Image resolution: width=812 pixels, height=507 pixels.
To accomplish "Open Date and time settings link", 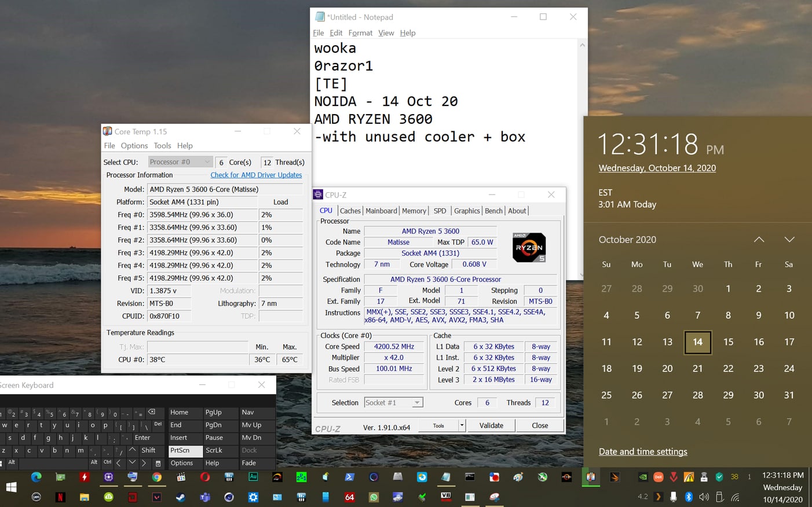I will pos(643,451).
